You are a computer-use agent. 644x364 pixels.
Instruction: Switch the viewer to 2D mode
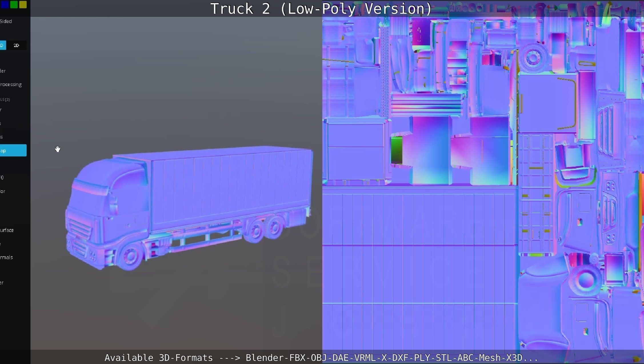[17, 45]
